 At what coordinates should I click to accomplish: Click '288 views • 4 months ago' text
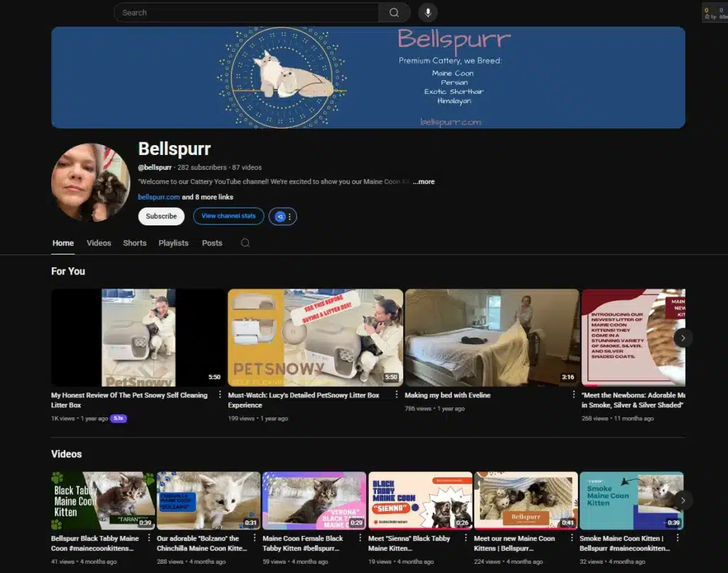click(x=191, y=562)
